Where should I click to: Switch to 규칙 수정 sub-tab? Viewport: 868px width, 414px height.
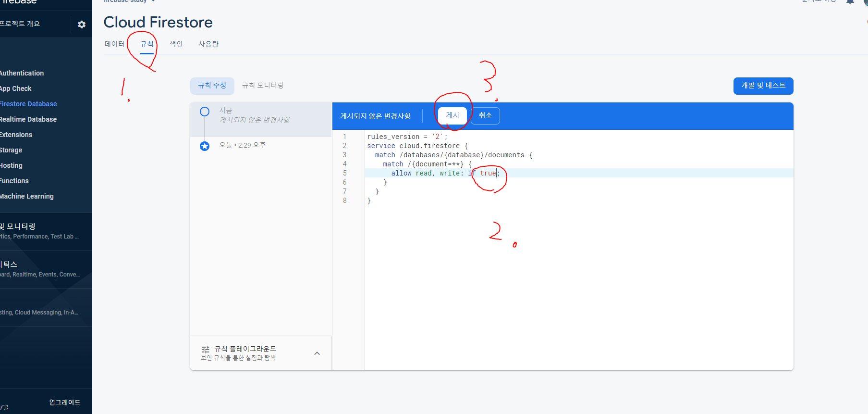(212, 86)
